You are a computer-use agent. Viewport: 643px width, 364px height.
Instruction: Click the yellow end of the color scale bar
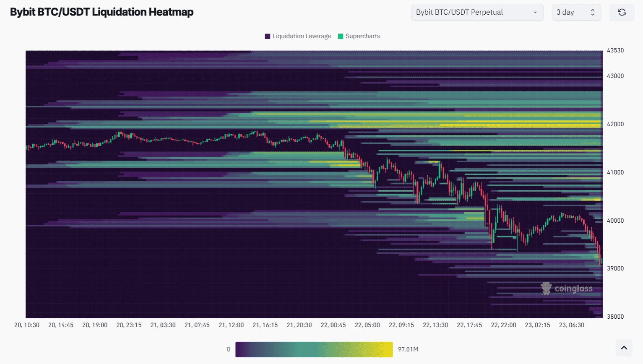point(386,349)
